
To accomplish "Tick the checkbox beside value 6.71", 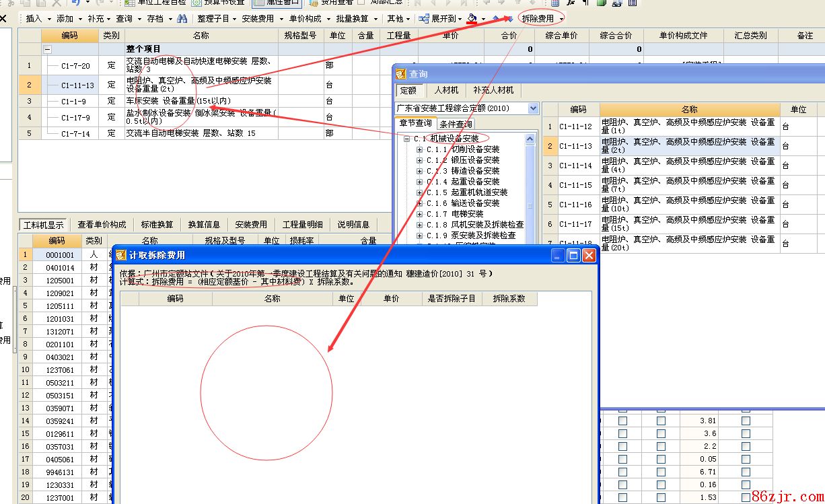I will click(x=746, y=472).
